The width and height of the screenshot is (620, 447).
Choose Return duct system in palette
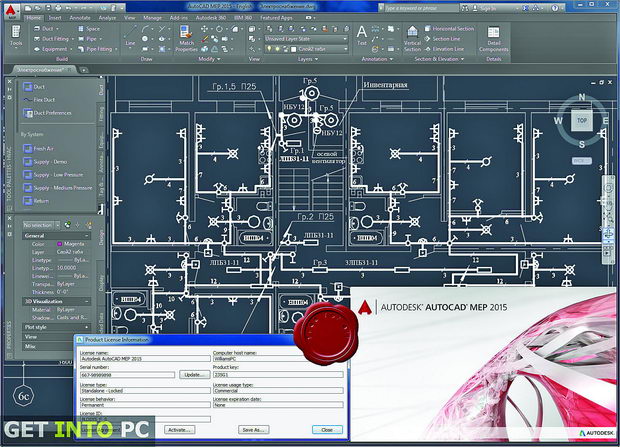point(36,201)
